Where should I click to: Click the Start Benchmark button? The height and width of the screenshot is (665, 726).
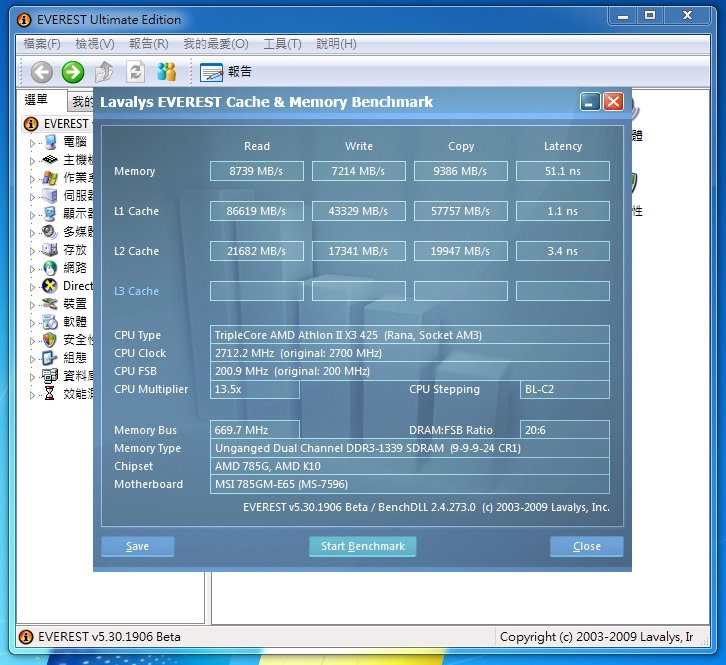tap(363, 546)
